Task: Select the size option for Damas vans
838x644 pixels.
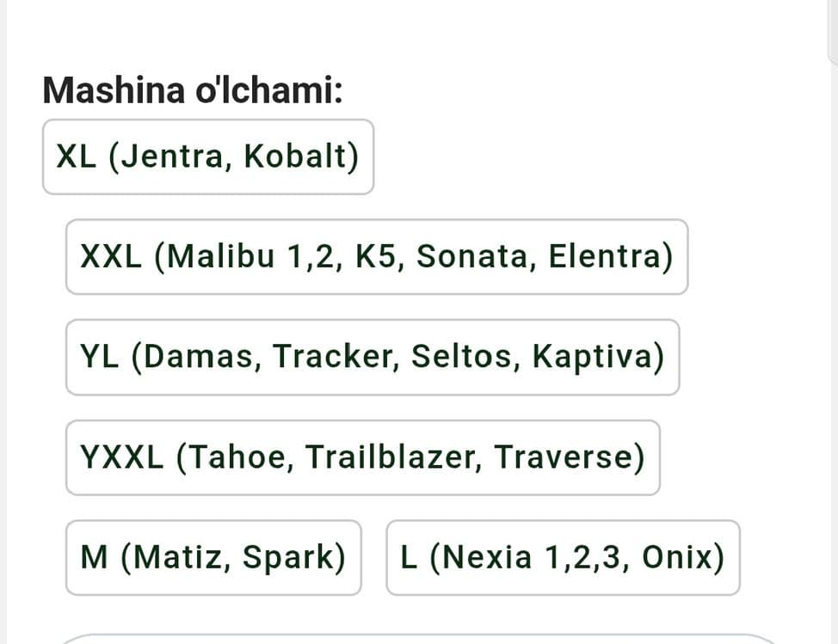Action: (373, 357)
